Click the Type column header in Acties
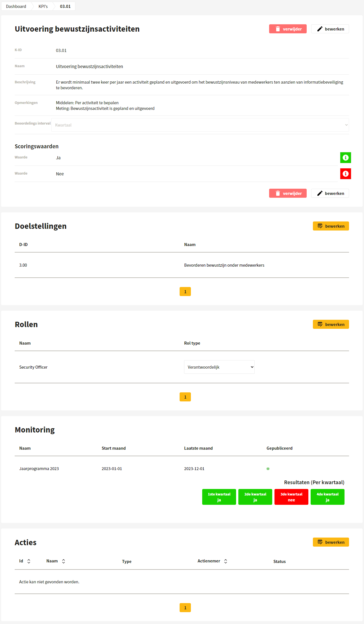Image resolution: width=364 pixels, height=624 pixels. click(127, 562)
